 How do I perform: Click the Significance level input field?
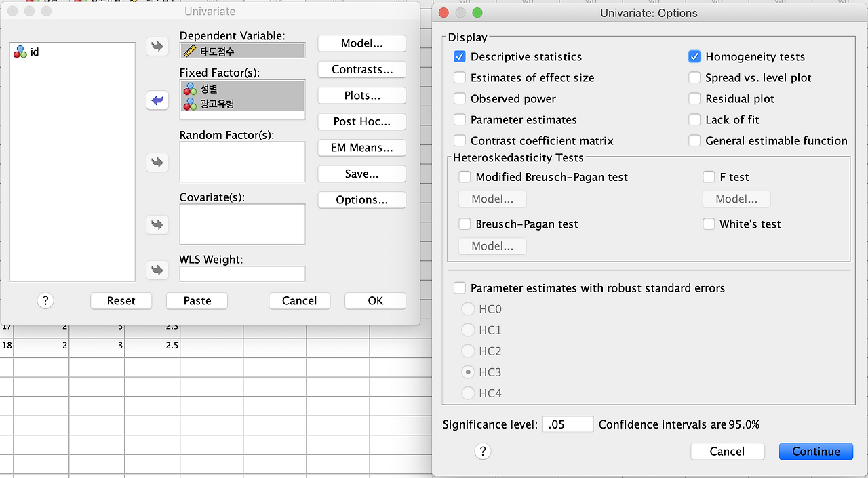click(568, 424)
